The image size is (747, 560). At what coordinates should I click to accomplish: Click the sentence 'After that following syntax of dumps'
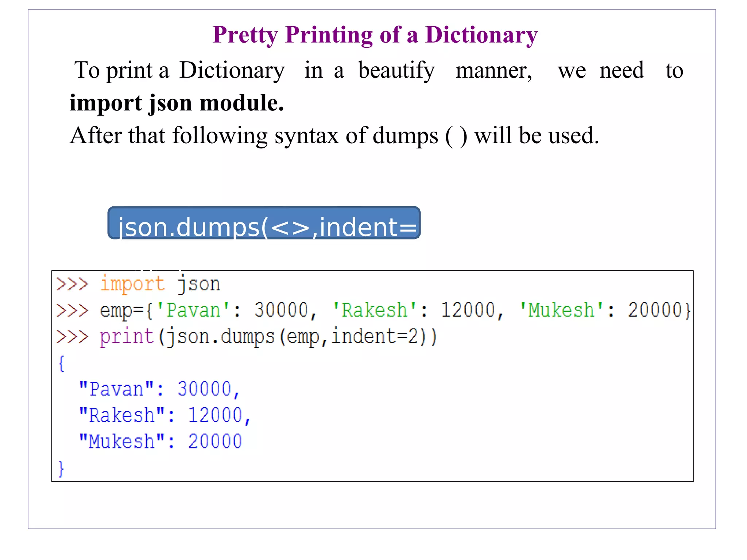point(334,136)
